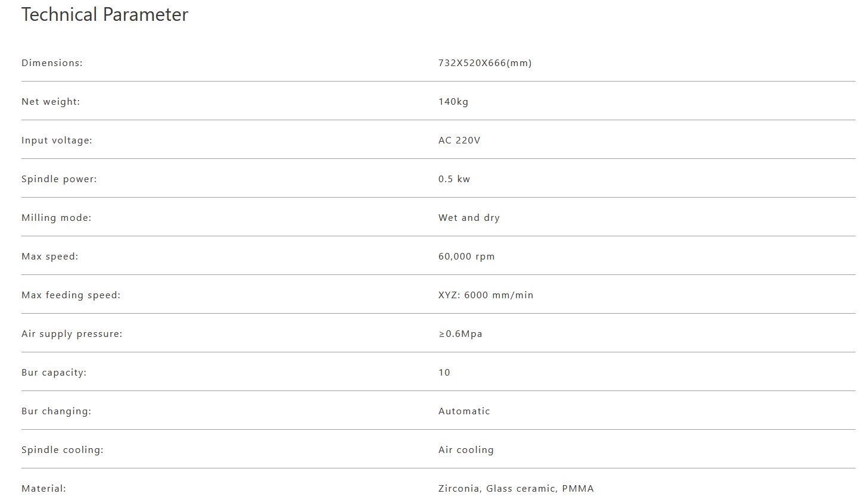Click the Bur changing label
The width and height of the screenshot is (868, 500).
(57, 411)
